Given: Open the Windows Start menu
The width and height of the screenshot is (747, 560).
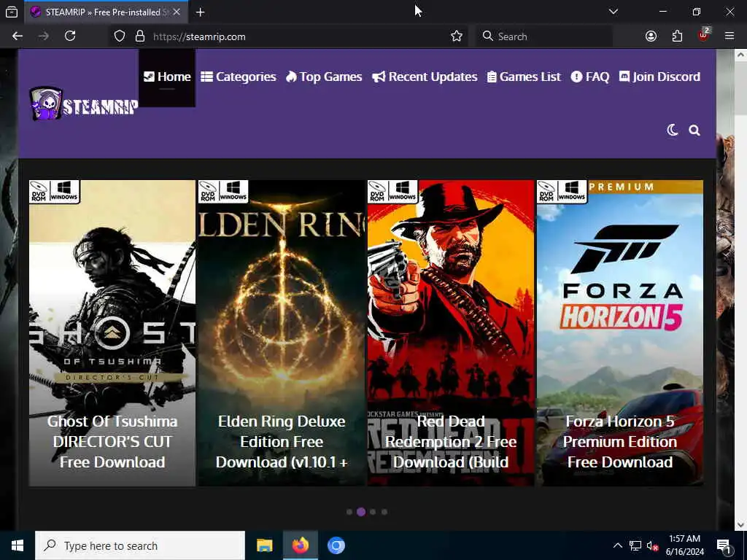Looking at the screenshot, I should tap(18, 545).
